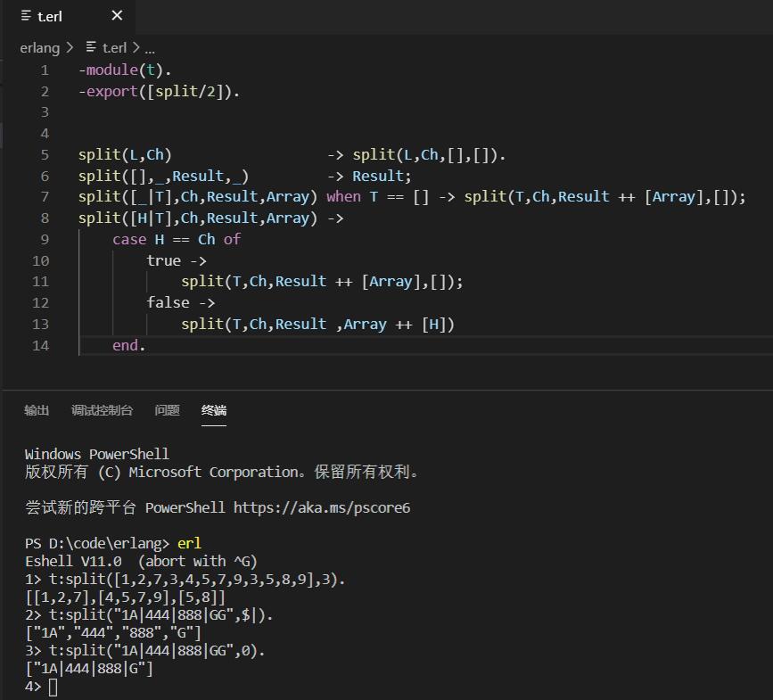The height and width of the screenshot is (700, 773).
Task: Select the 终端 terminal tab
Action: [214, 411]
